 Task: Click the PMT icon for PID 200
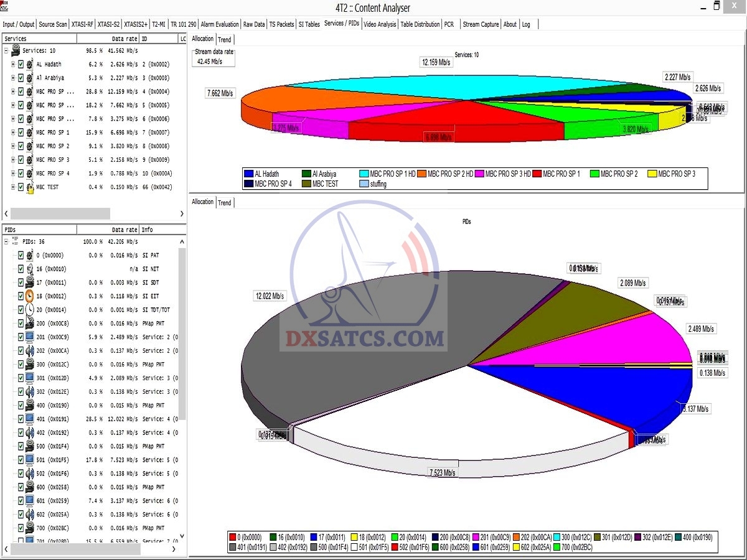click(29, 324)
